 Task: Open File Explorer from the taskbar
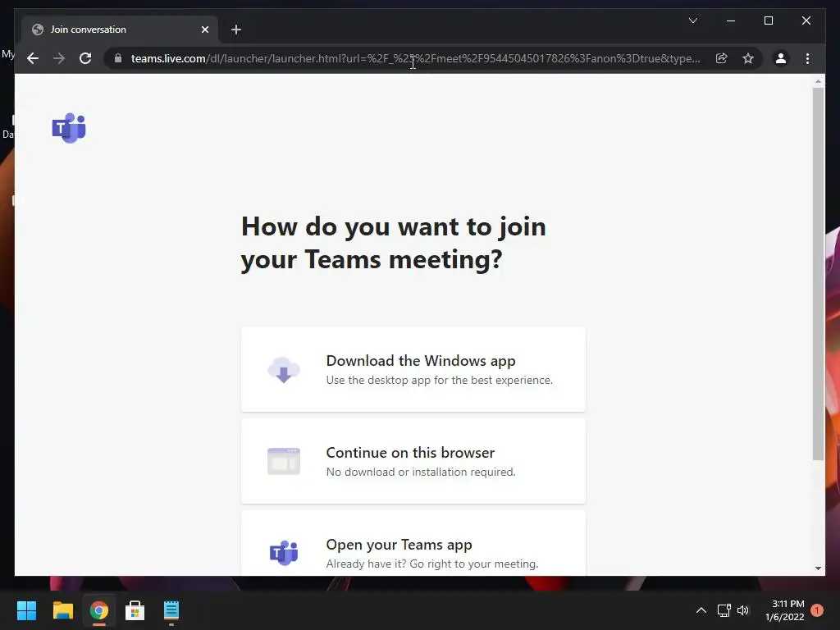pos(62,610)
